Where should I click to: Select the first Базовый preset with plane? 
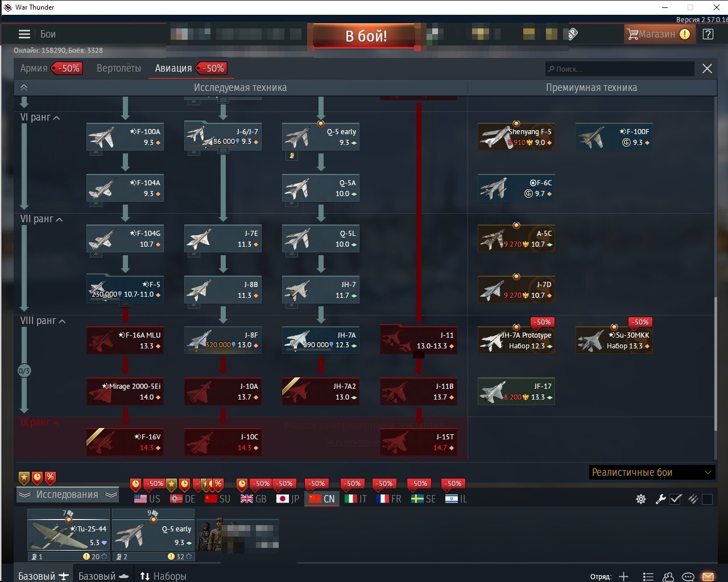click(x=43, y=576)
